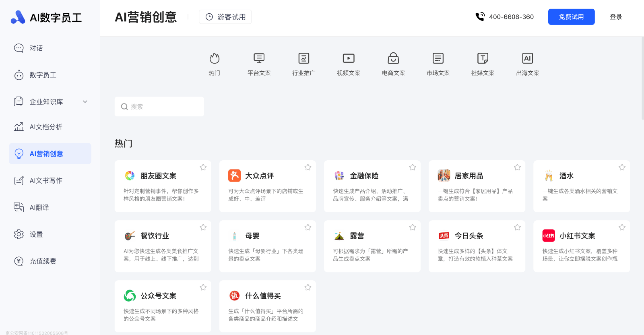Viewport: 644px width, 335px height.
Task: Click the 游客试用 button
Action: point(225,17)
